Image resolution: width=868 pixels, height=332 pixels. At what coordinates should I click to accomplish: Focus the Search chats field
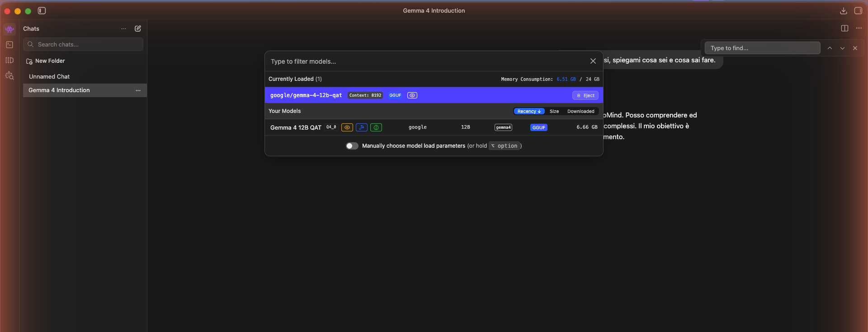[83, 44]
